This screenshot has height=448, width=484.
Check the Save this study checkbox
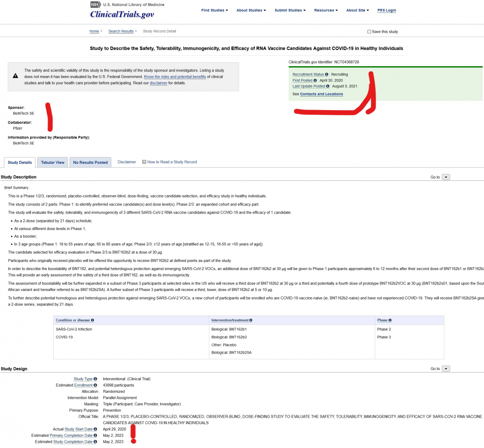click(x=369, y=31)
